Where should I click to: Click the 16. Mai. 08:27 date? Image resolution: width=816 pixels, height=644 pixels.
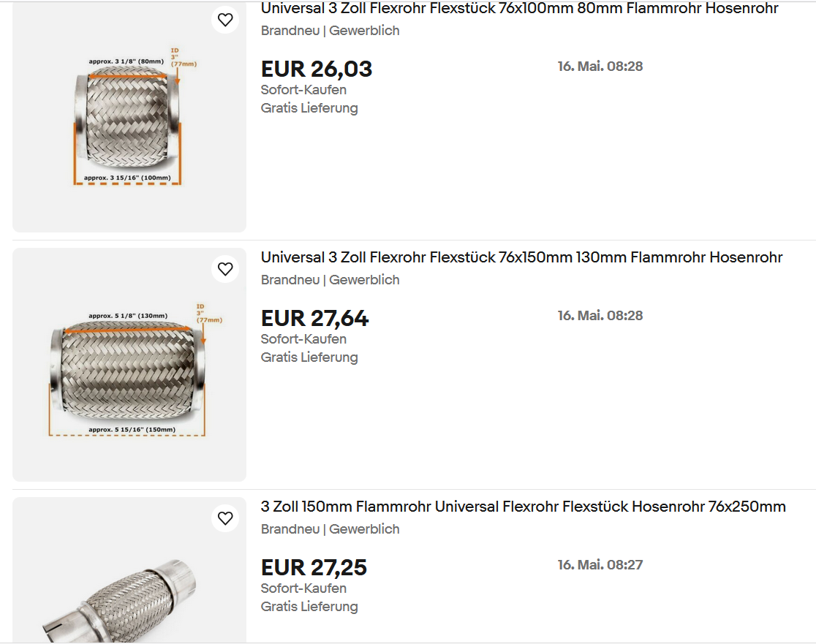click(x=600, y=565)
